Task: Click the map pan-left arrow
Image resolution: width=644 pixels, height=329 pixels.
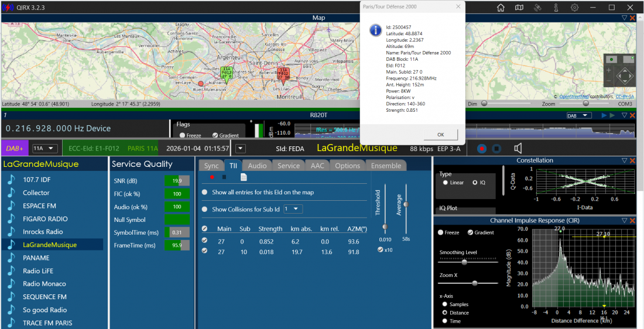Action: [619, 77]
